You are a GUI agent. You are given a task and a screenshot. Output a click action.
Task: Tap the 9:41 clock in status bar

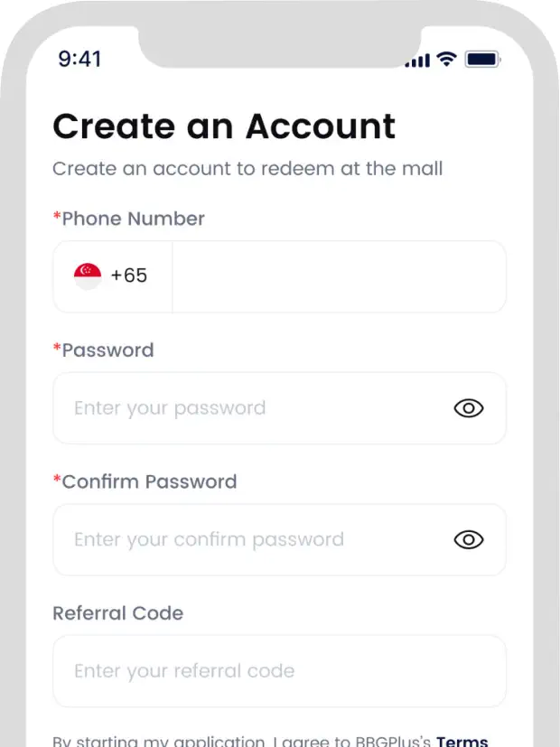pyautogui.click(x=79, y=59)
